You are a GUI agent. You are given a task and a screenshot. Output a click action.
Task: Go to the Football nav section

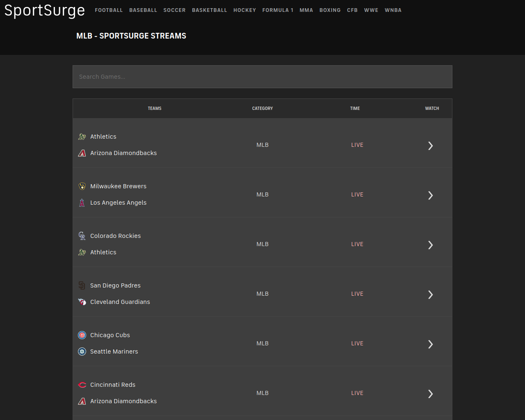click(109, 10)
